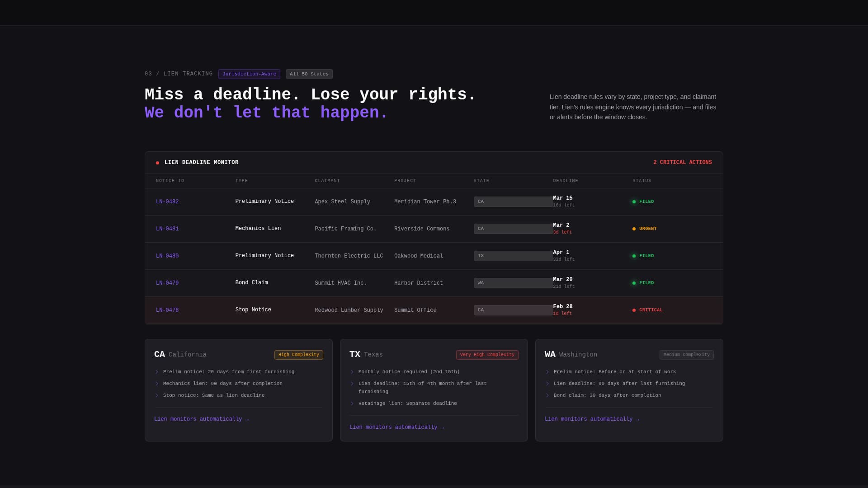Click the Apr 1 deadline
This screenshot has height=488, width=868.
[x=561, y=253]
